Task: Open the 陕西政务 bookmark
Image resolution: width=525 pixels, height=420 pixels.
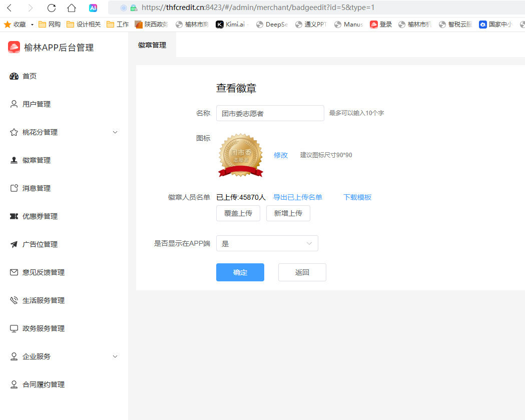Action: click(151, 25)
